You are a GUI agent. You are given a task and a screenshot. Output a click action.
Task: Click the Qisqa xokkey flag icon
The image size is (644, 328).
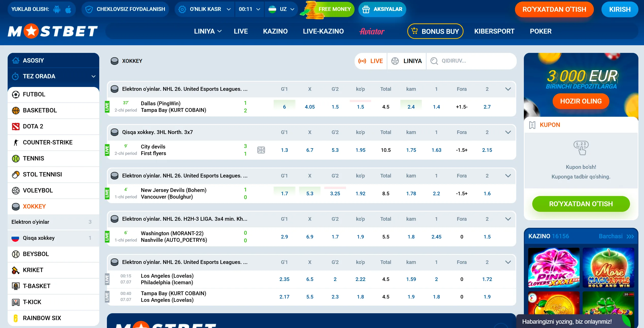click(x=15, y=238)
